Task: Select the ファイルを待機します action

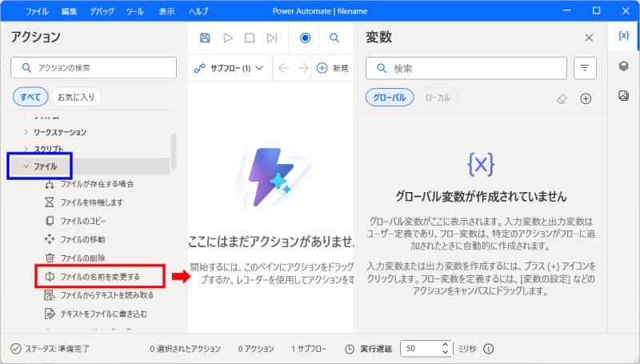Action: (x=91, y=202)
